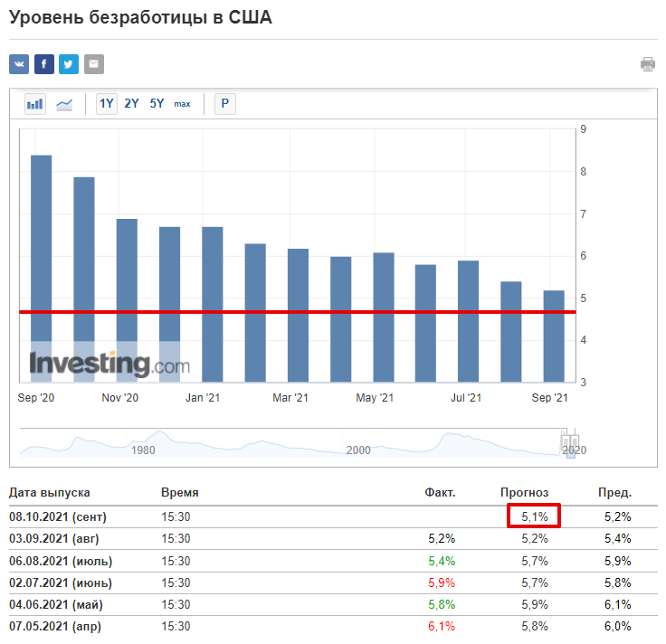This screenshot has width=666, height=644.
Task: Click the Jan '21 chart bar
Action: 213,305
